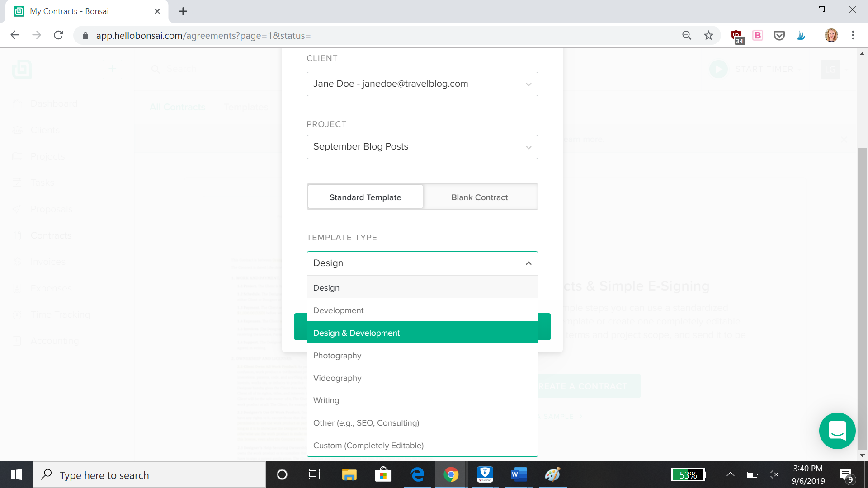Choose Photography template option
The height and width of the screenshot is (488, 868).
(422, 355)
